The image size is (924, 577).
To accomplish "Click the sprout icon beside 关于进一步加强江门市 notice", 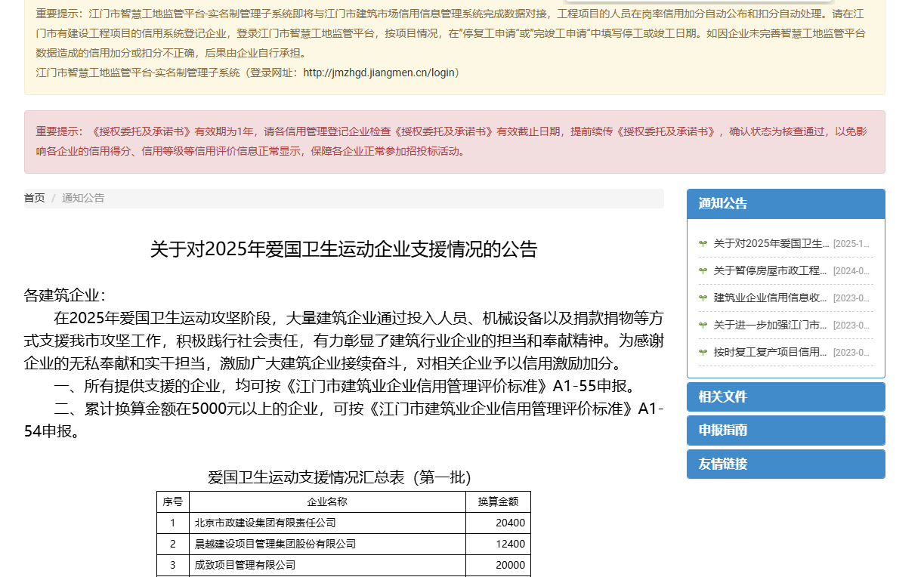I will click(x=703, y=325).
